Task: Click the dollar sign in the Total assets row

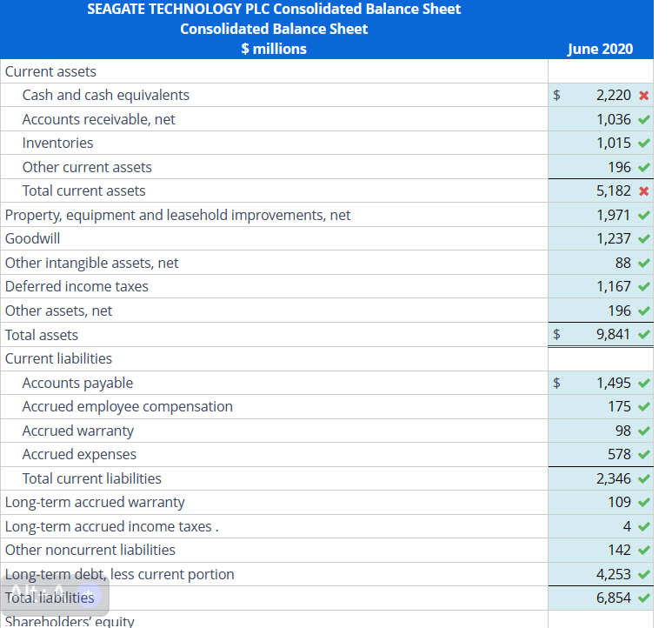Action: coord(556,334)
